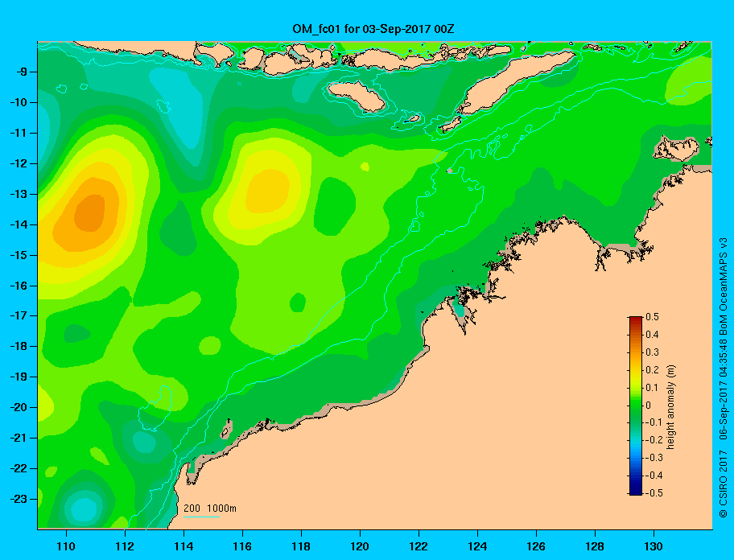This screenshot has height=560, width=734.
Task: Click the 'height anomaly (m)' colorbar label
Action: pos(671,406)
